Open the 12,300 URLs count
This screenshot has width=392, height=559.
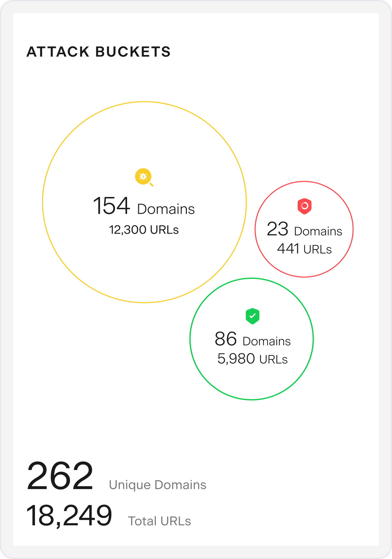(144, 230)
